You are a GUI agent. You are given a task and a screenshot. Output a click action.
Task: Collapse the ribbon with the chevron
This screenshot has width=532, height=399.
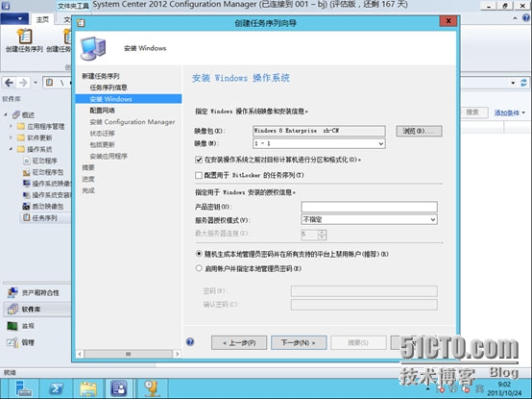pyautogui.click(x=515, y=18)
